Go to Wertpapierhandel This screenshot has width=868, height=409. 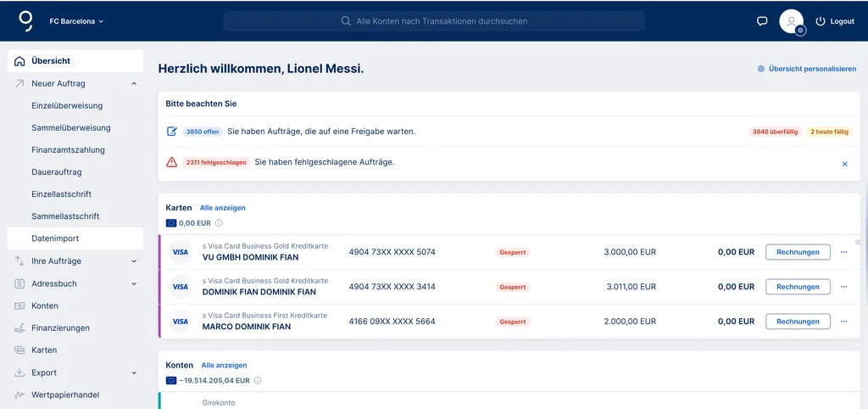pyautogui.click(x=65, y=395)
